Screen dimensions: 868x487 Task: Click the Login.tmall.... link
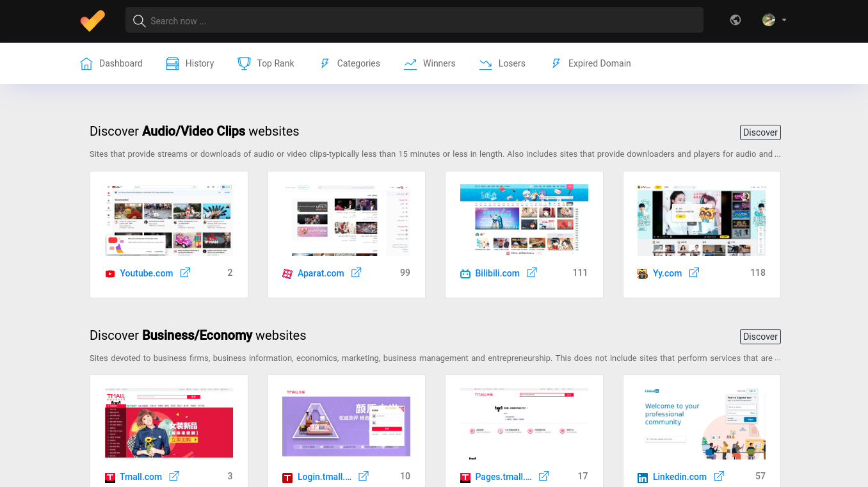pyautogui.click(x=325, y=477)
